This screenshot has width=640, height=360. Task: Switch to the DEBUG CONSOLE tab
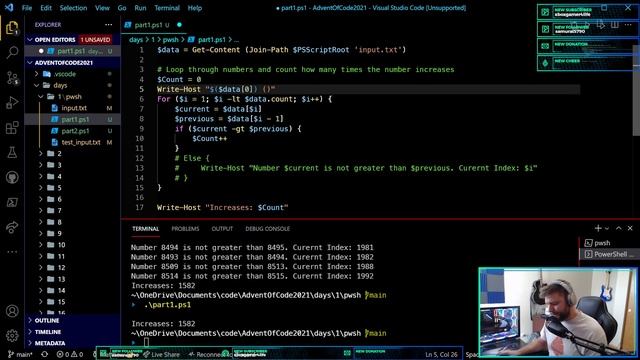267,229
